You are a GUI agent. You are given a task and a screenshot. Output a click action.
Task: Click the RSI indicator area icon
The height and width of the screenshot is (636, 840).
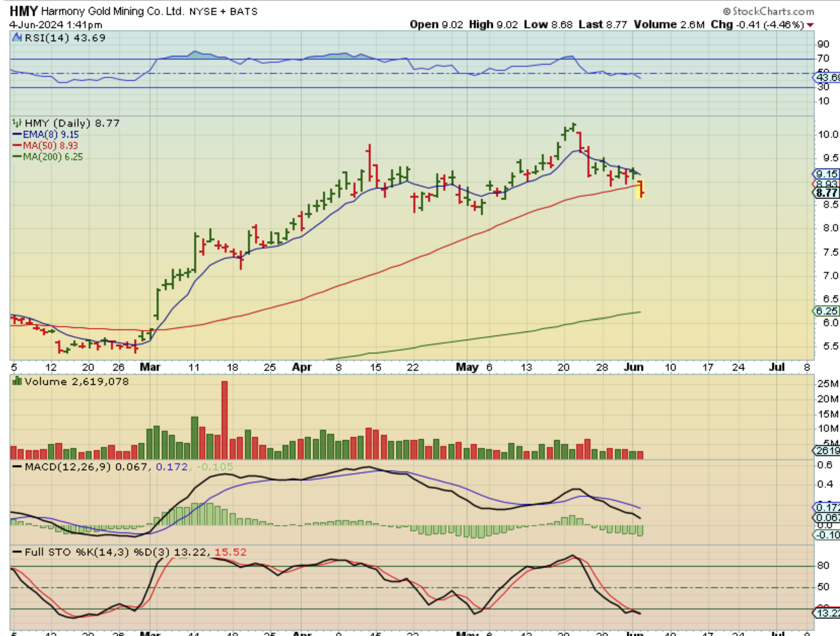(x=17, y=37)
